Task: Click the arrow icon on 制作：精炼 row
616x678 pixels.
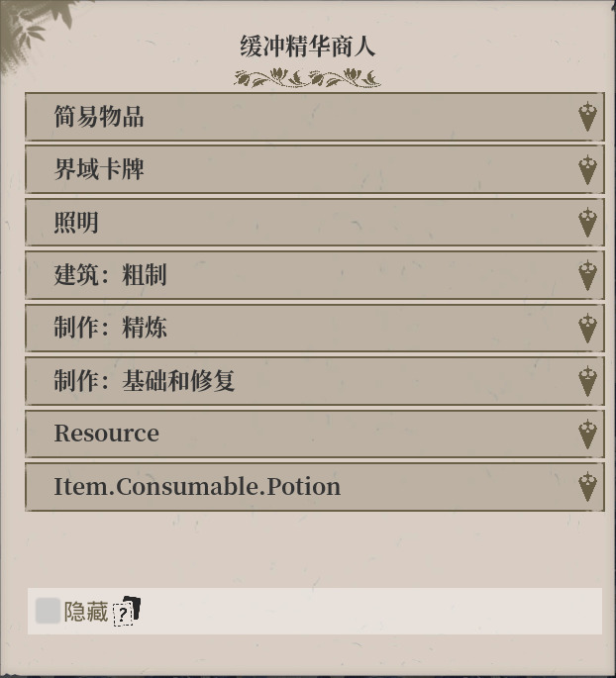Action: [587, 329]
